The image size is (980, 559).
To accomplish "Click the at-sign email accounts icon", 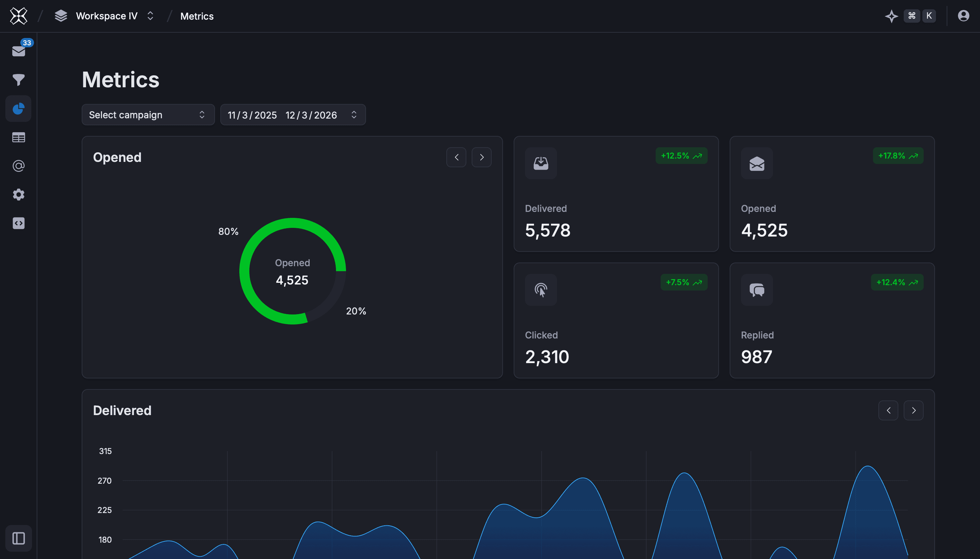I will pos(18,166).
